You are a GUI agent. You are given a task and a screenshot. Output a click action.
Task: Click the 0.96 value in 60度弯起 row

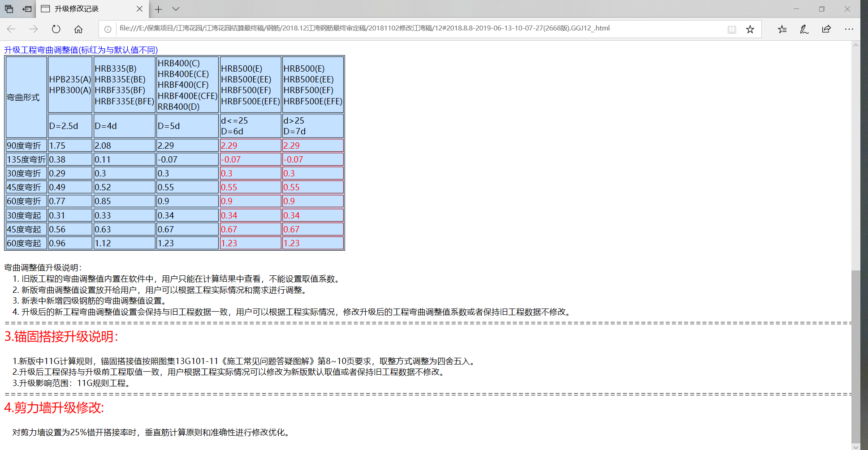coord(70,243)
